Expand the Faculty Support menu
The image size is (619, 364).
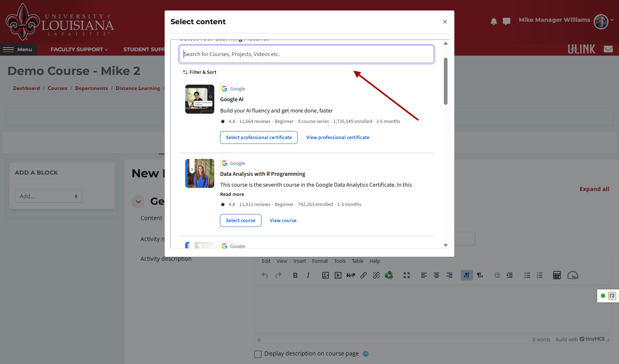(x=79, y=49)
